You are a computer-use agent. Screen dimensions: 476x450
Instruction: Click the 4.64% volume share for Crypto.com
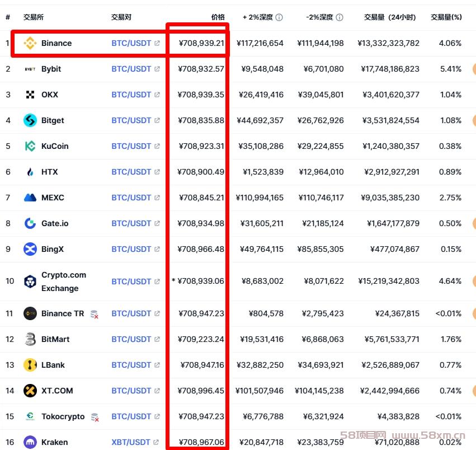[450, 281]
